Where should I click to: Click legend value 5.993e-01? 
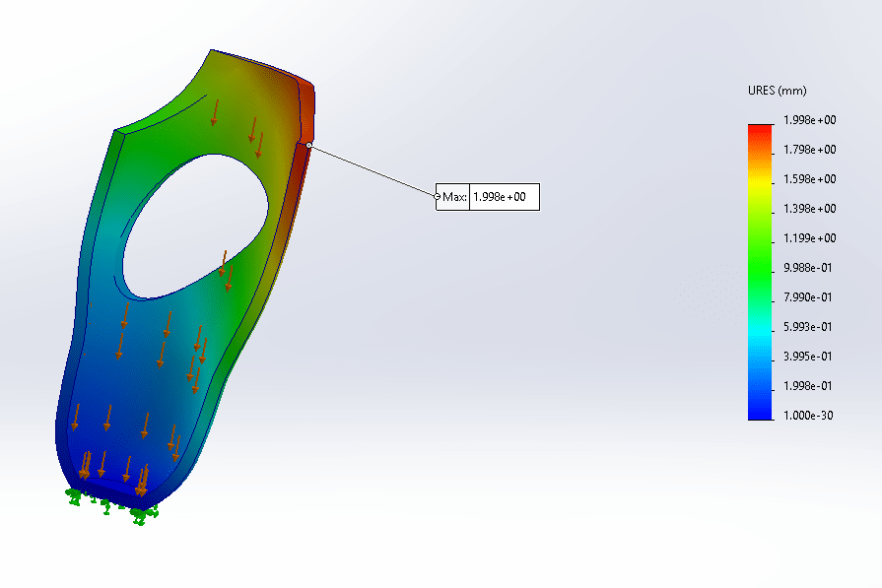pyautogui.click(x=808, y=327)
